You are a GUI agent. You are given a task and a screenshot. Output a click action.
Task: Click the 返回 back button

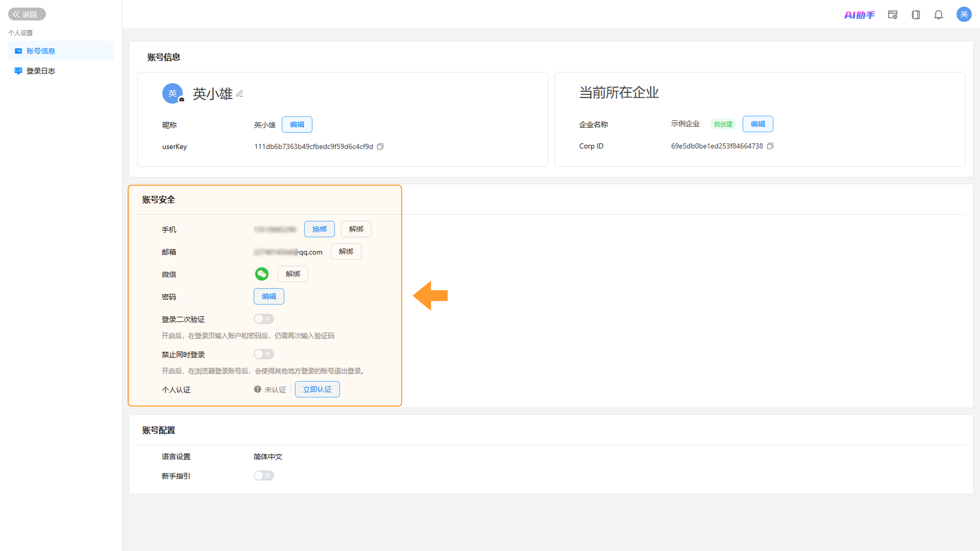pos(27,14)
